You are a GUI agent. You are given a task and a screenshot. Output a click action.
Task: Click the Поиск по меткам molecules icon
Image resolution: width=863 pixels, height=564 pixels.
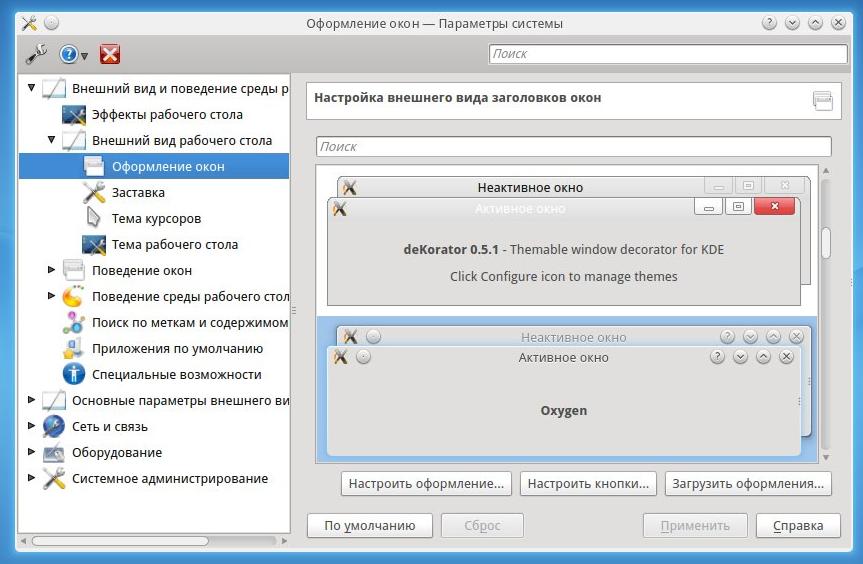click(x=74, y=322)
